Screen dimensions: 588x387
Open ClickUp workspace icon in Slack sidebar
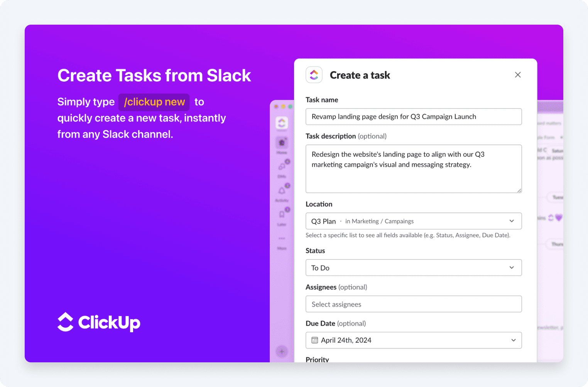coord(282,123)
